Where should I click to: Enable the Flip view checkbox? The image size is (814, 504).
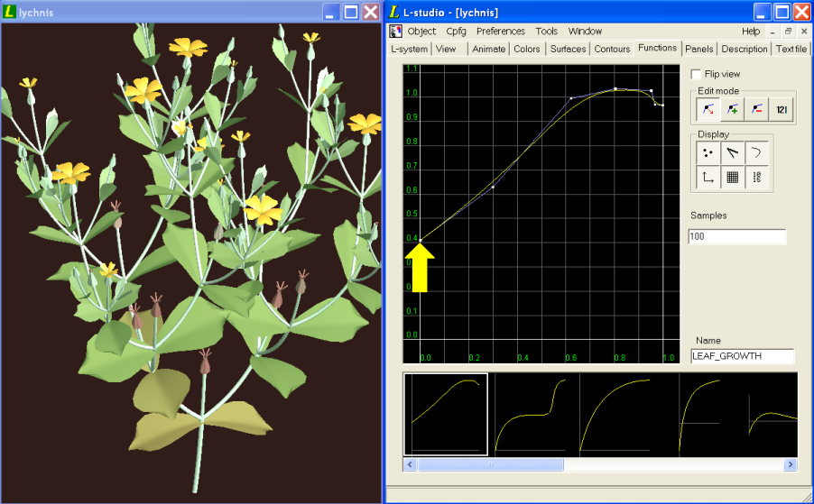pos(696,74)
